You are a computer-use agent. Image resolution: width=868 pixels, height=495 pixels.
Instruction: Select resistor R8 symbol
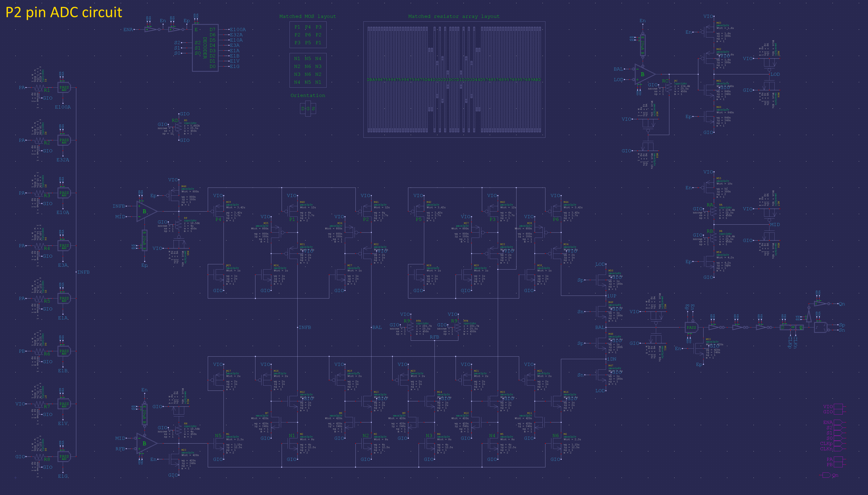39,457
